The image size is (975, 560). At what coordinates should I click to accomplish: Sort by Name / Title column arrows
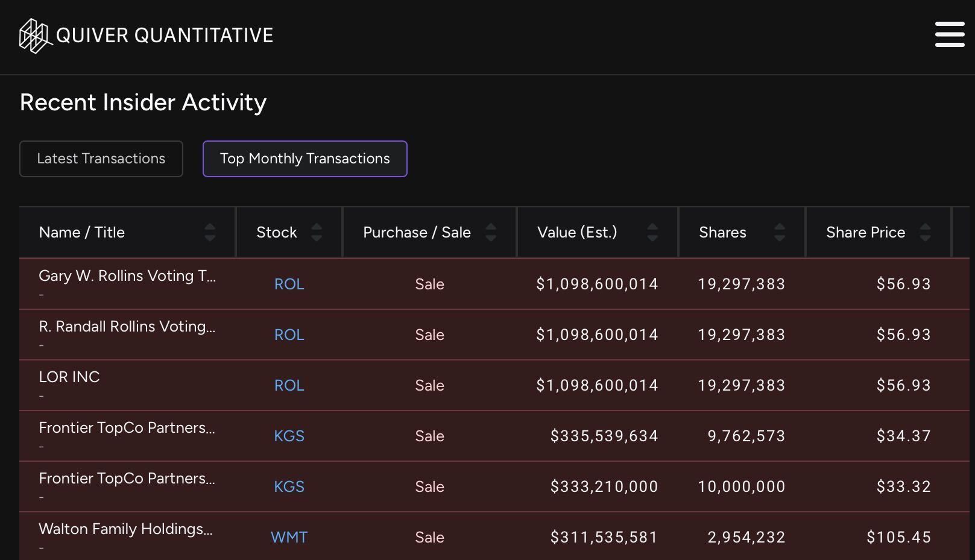click(210, 233)
